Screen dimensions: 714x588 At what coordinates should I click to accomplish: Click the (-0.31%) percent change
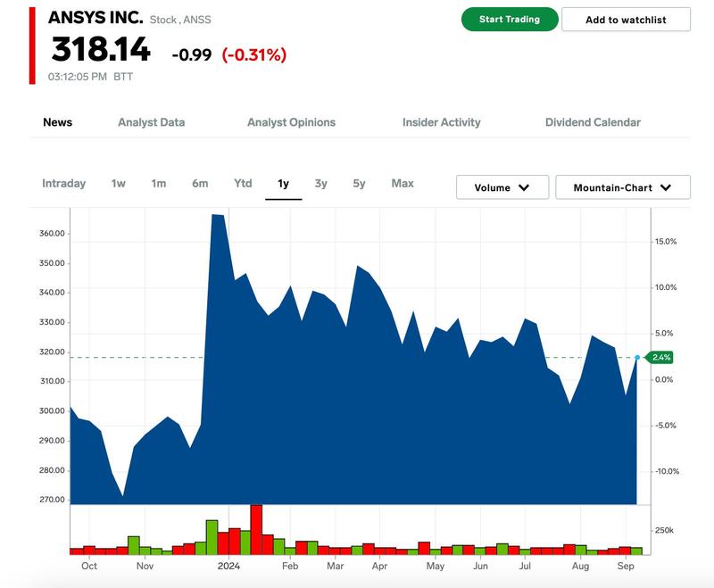point(254,55)
